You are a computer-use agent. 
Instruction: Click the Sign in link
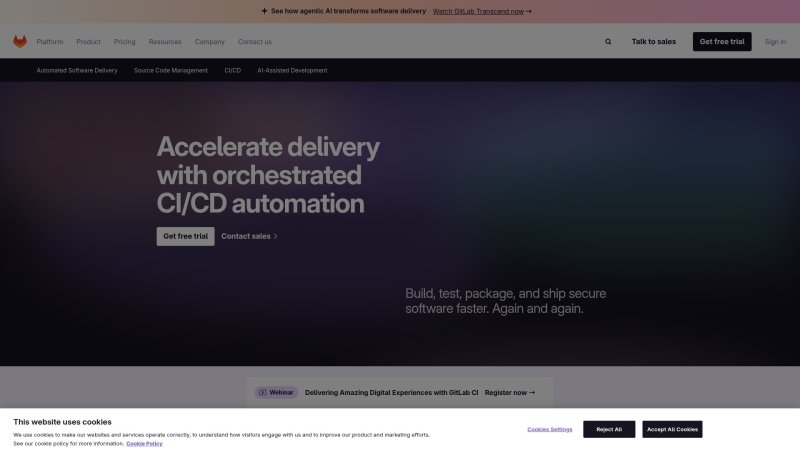(775, 42)
